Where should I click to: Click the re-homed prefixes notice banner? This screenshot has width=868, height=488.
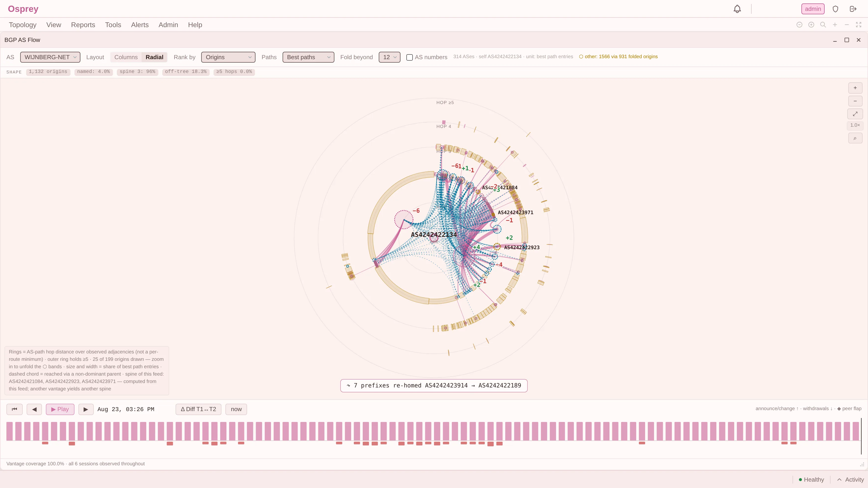[x=434, y=386]
